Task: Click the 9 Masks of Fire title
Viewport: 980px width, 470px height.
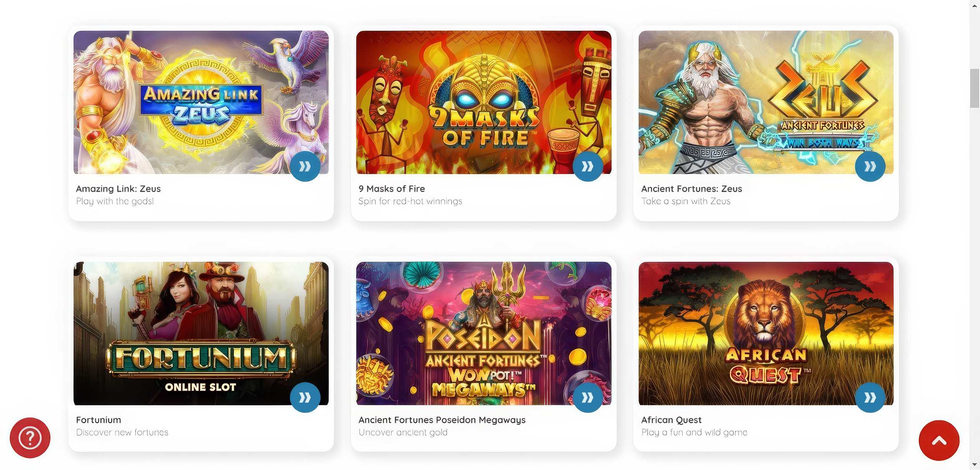Action: click(x=392, y=189)
